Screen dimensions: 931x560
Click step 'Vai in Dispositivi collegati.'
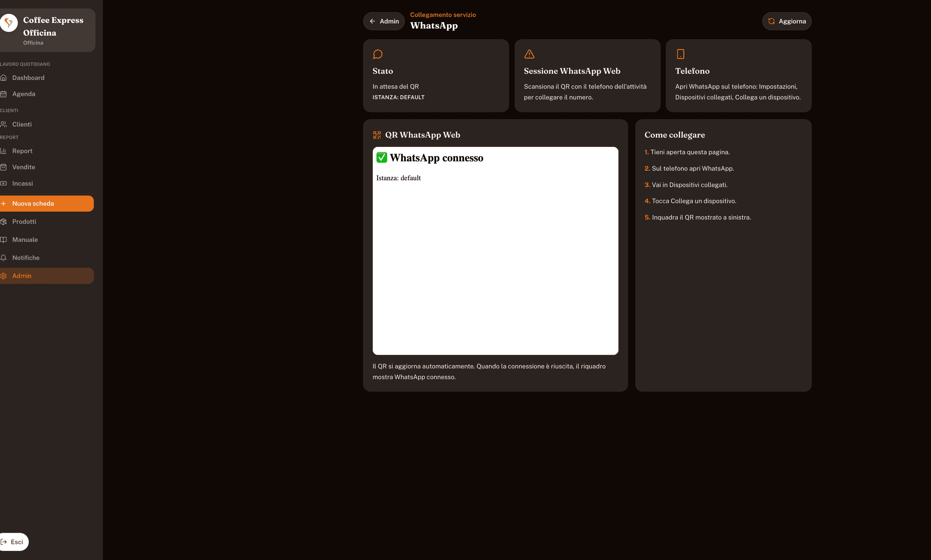[x=686, y=185]
